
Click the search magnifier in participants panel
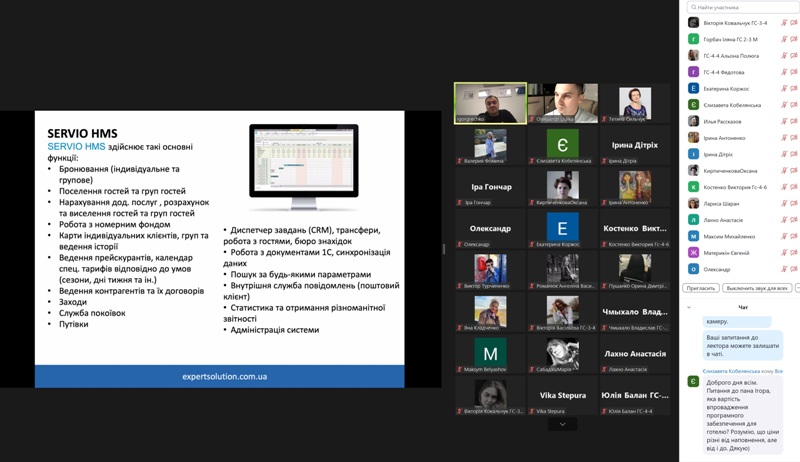tap(694, 7)
